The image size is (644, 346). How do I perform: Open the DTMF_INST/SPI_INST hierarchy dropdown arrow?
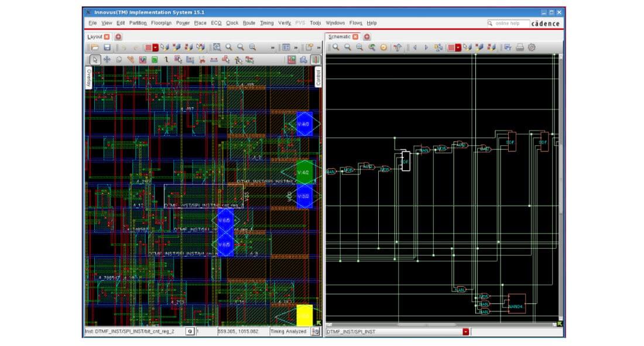[466, 331]
